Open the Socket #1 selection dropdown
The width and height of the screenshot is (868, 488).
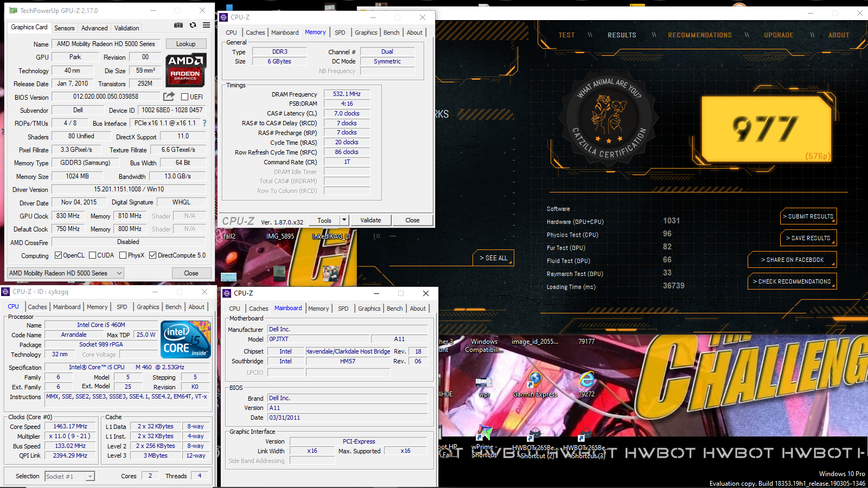click(70, 477)
